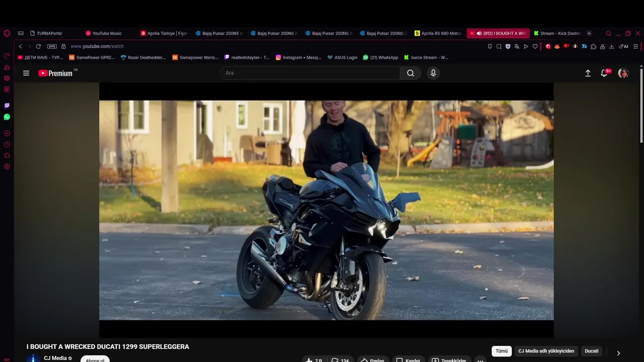
Task: Open ASUS Login bookmark
Action: coord(342,57)
